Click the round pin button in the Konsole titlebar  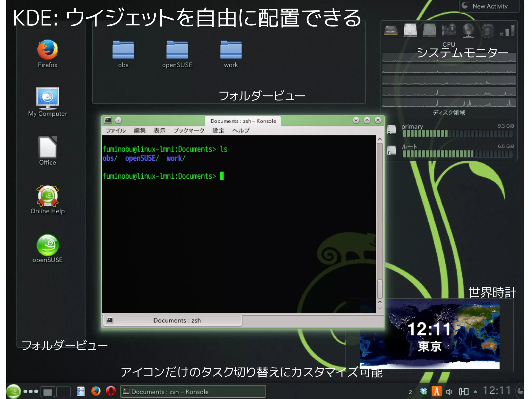click(118, 120)
